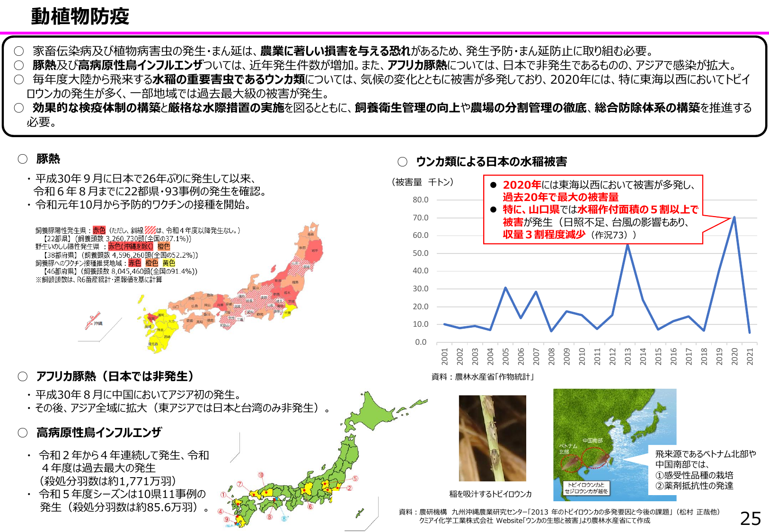Click the hatched stripe legend sample after 斜線
Viewport: 769px width, 532px height.
click(150, 230)
